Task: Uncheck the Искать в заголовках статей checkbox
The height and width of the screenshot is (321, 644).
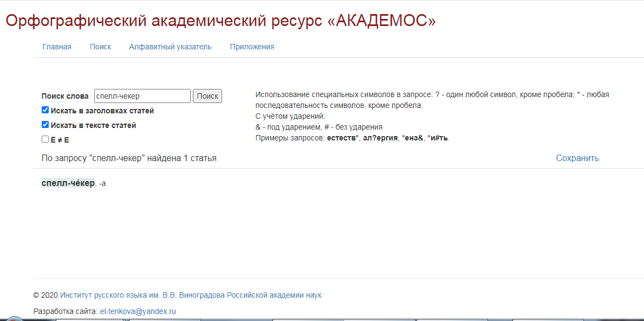Action: (45, 110)
